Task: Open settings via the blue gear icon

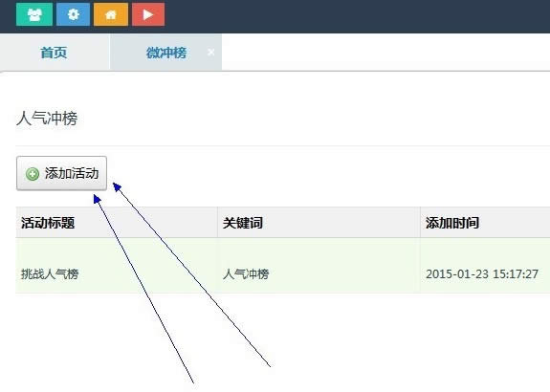Action: 73,14
